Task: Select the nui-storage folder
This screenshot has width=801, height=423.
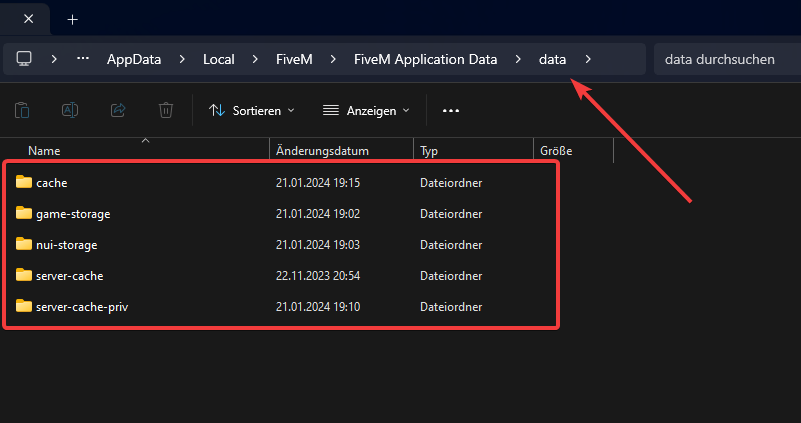Action: point(66,245)
